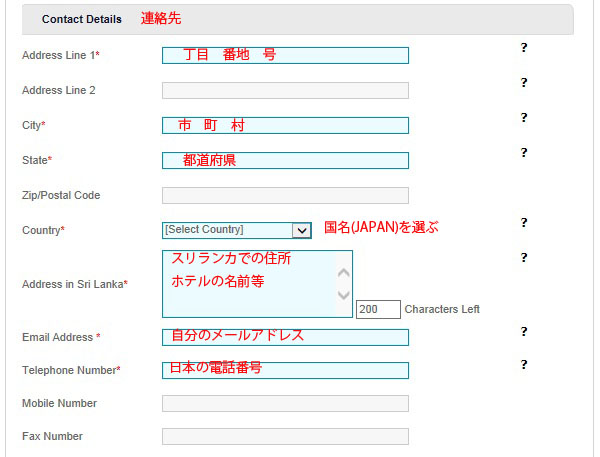Image resolution: width=600 pixels, height=457 pixels.
Task: Show help for the Country field
Action: click(x=524, y=223)
